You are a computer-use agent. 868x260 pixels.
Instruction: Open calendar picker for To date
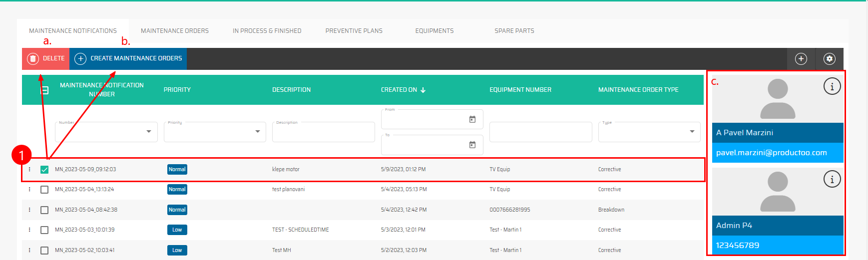(472, 145)
